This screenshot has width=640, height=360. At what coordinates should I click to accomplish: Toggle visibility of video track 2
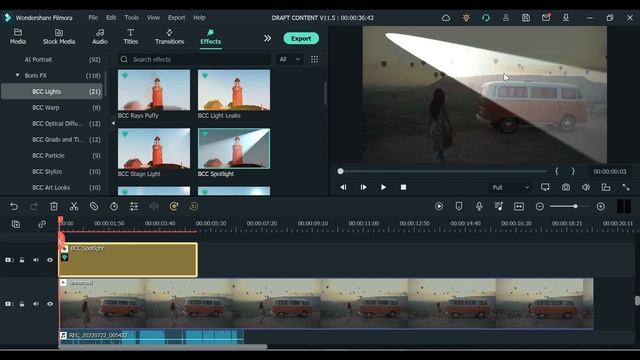point(50,260)
